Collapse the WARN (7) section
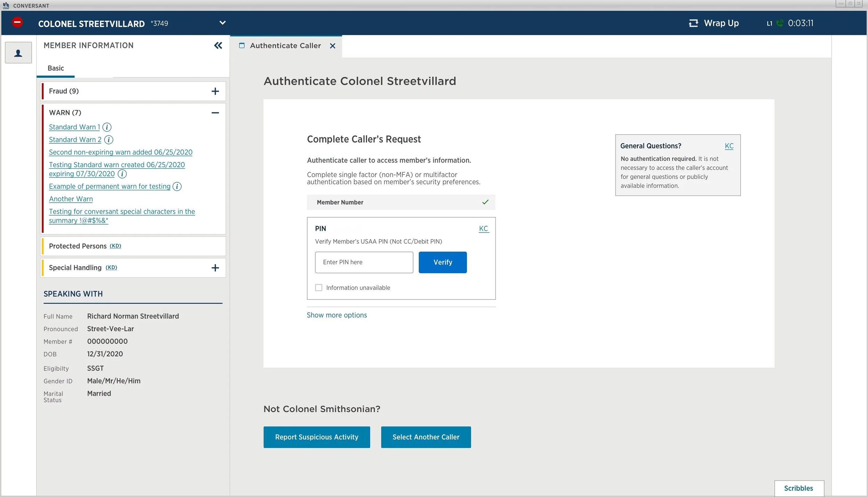 pyautogui.click(x=215, y=113)
